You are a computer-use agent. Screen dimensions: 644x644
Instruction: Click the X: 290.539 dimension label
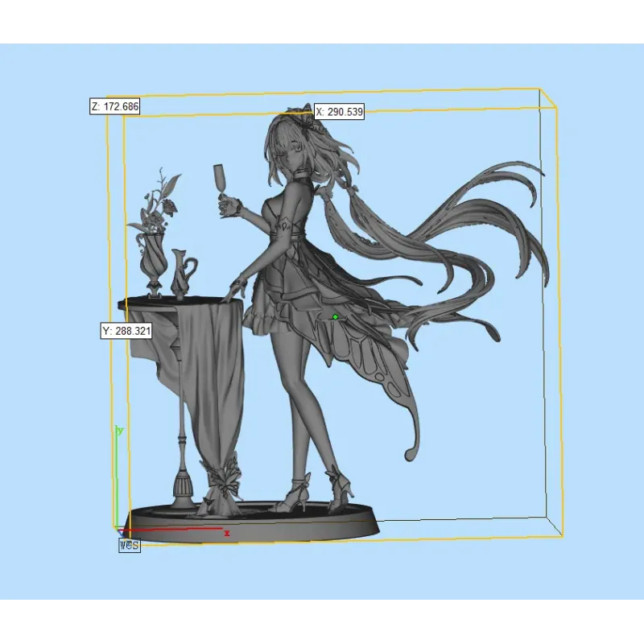tap(339, 112)
